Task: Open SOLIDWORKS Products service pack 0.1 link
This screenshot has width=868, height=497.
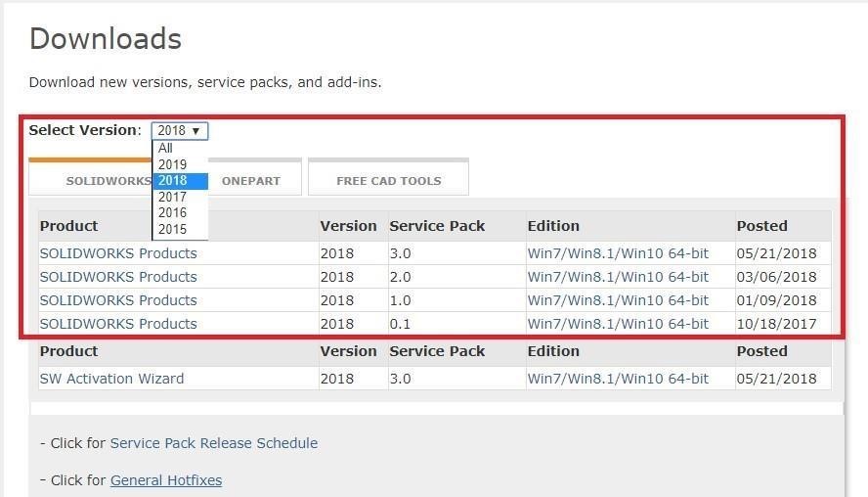Action: tap(118, 324)
